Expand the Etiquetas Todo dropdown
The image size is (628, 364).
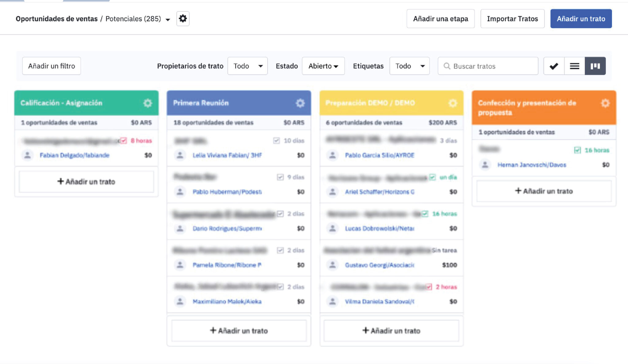tap(409, 66)
